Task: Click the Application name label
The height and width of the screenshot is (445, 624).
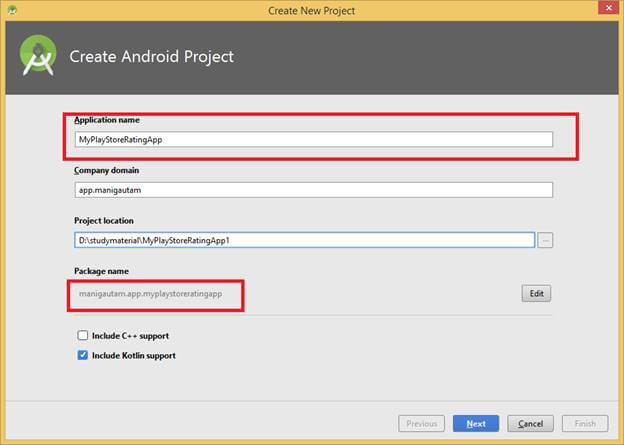Action: [107, 120]
